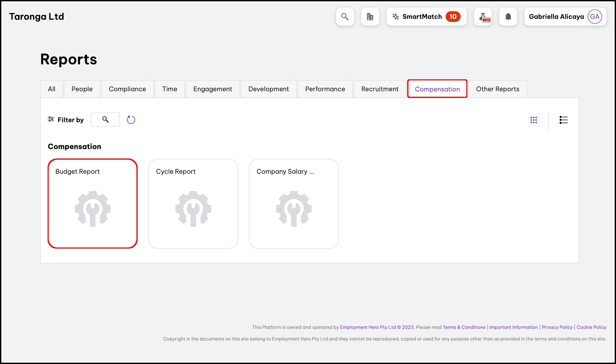Open the organisation building icon
Screen dimensions: 616x364
point(370,17)
